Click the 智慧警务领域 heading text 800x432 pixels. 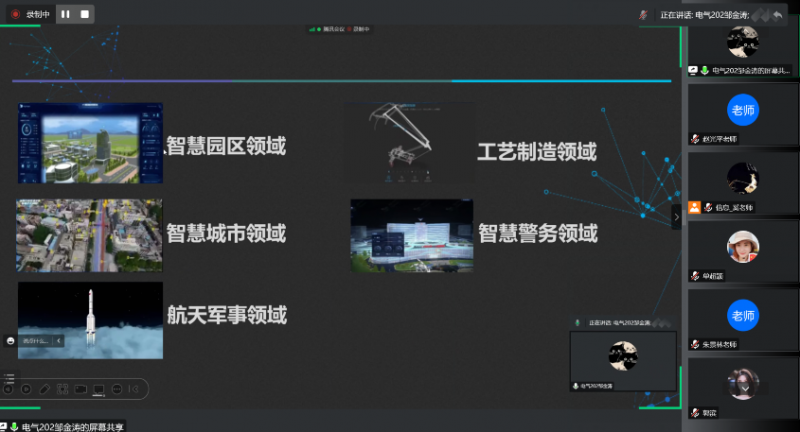click(x=538, y=233)
